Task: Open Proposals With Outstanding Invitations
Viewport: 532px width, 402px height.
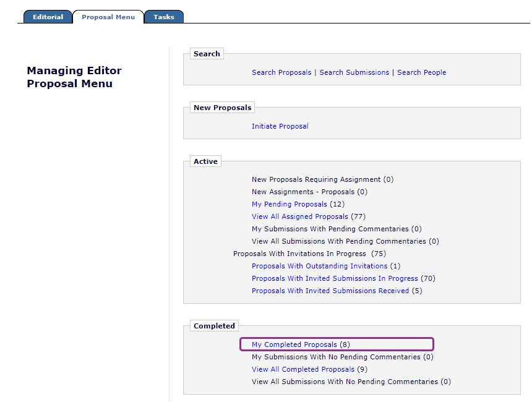Action: (319, 266)
